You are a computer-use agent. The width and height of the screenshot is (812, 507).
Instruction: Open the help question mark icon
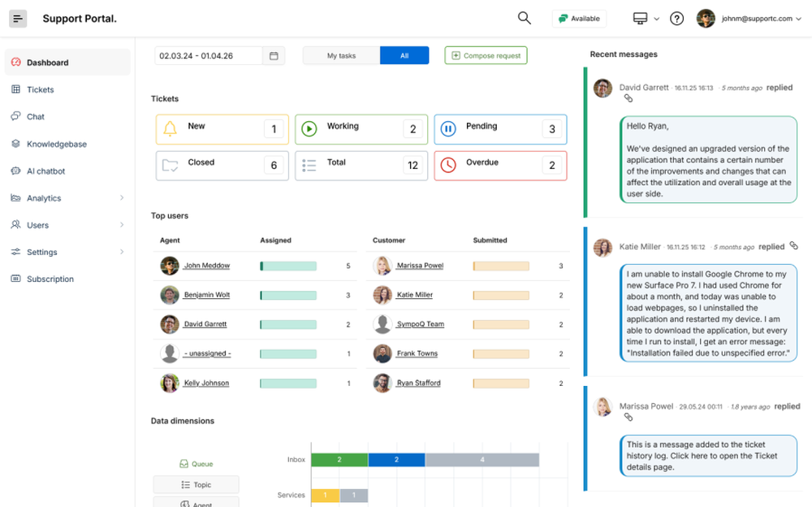[676, 17]
